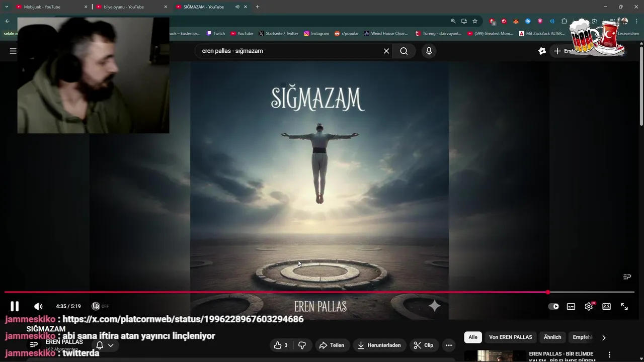Screen dimensions: 644x362
Task: Download video via Herunterladen
Action: [379, 345]
